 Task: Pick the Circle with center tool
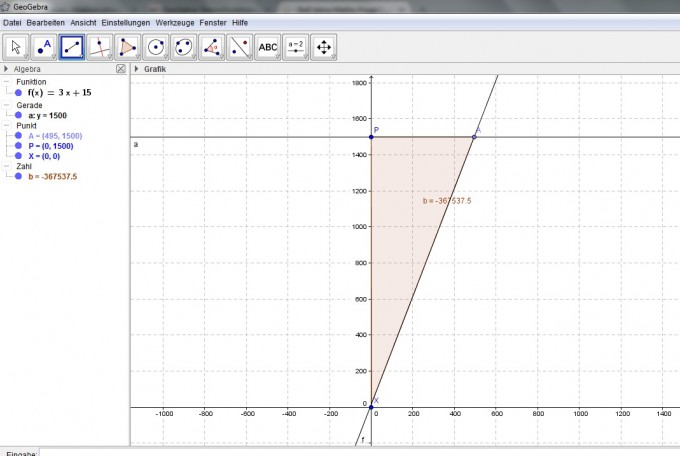(156, 46)
